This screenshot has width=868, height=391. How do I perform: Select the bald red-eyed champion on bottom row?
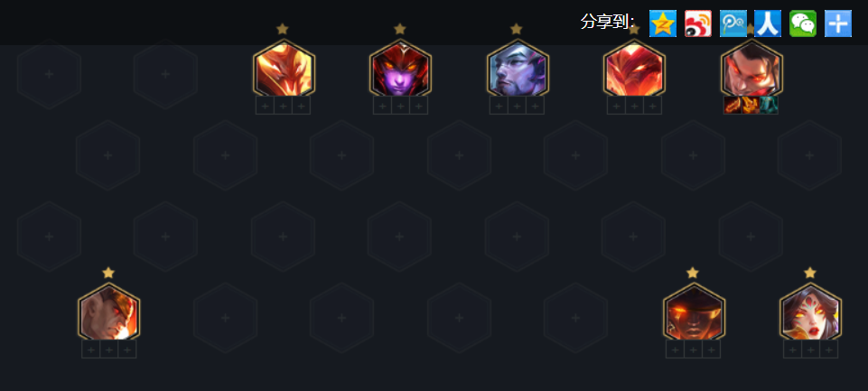click(x=109, y=313)
